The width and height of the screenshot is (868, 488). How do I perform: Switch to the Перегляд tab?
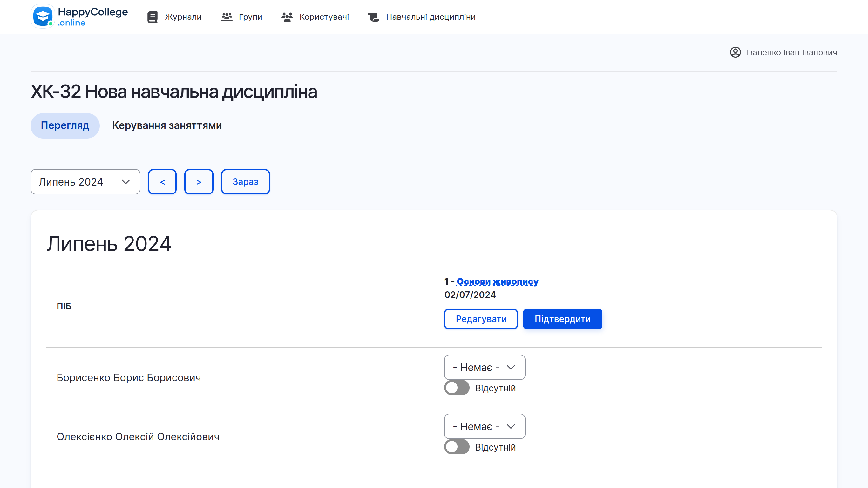(x=65, y=125)
